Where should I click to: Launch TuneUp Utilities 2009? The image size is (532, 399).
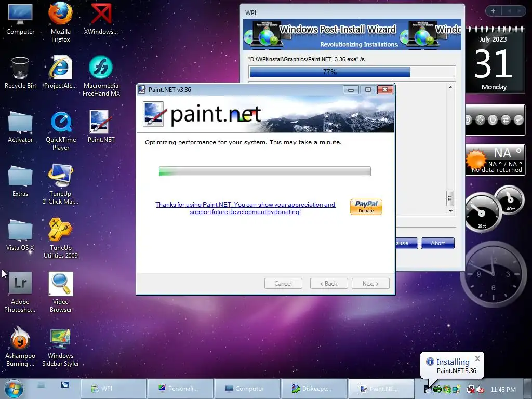click(x=60, y=238)
